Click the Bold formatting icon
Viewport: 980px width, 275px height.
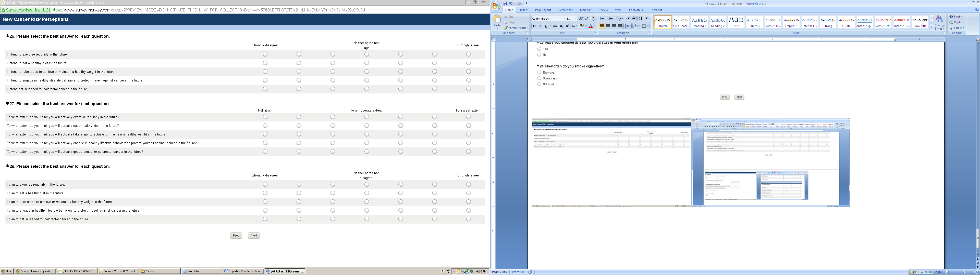pos(534,26)
